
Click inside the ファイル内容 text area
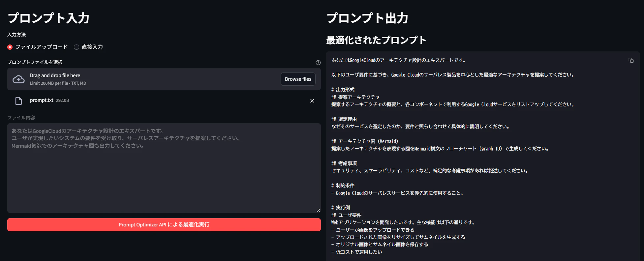pyautogui.click(x=164, y=168)
